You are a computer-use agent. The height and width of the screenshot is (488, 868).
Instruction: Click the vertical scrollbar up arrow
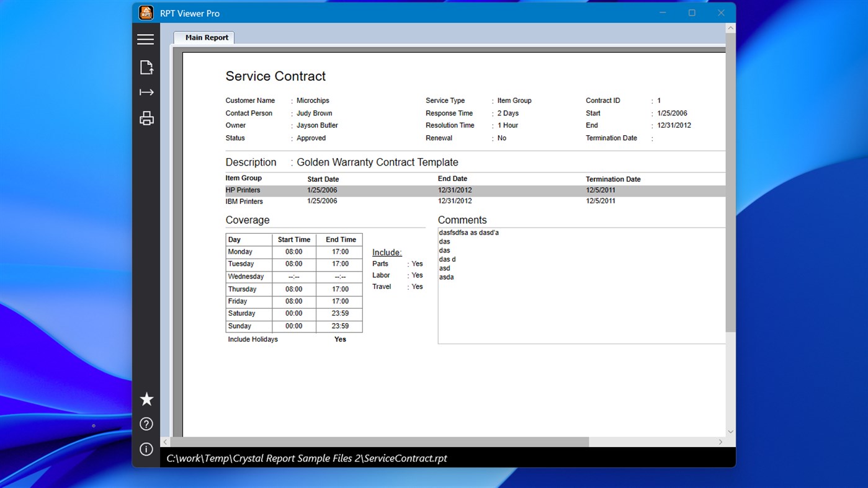[730, 28]
